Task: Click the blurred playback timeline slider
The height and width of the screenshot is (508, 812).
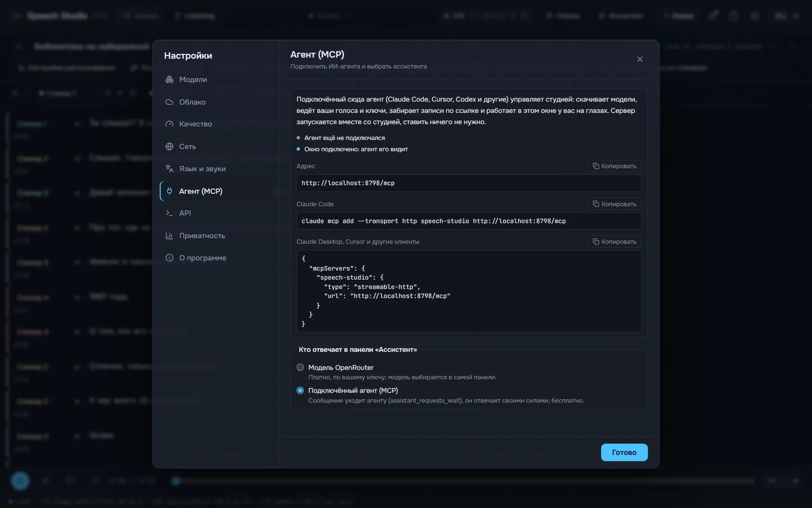Action: pos(464,481)
